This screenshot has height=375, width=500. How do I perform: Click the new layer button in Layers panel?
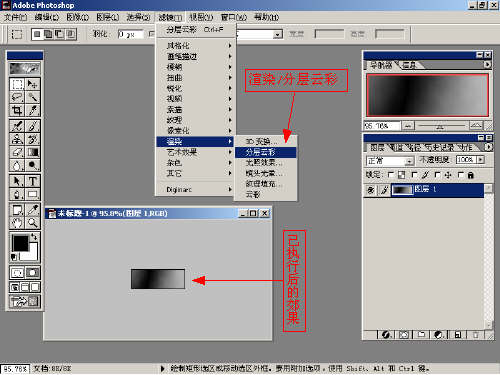[457, 335]
